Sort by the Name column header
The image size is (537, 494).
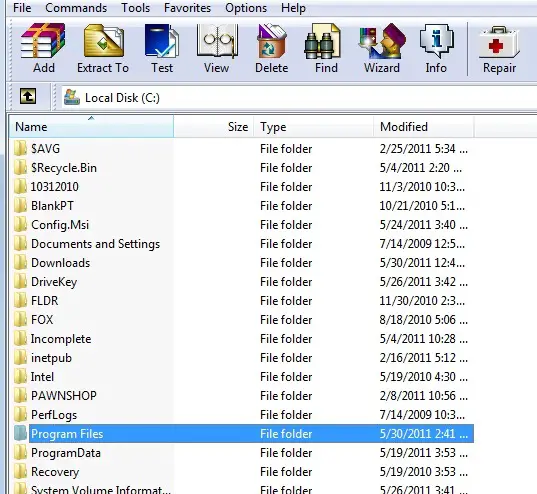click(91, 127)
